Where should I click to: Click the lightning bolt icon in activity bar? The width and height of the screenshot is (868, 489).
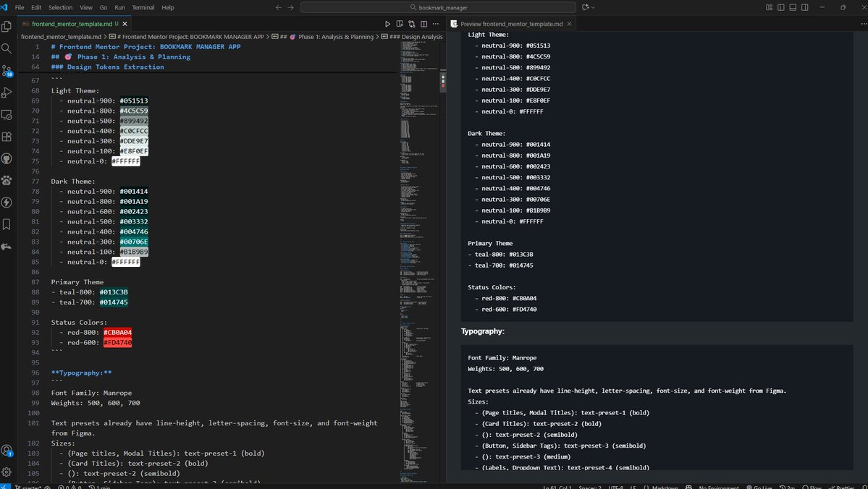click(x=7, y=203)
